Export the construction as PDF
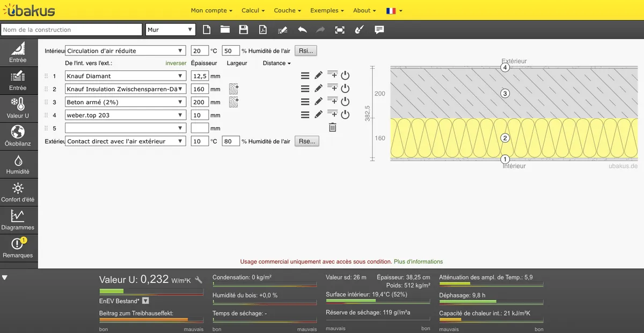Viewport: 644px width, 333px height. coord(263,30)
